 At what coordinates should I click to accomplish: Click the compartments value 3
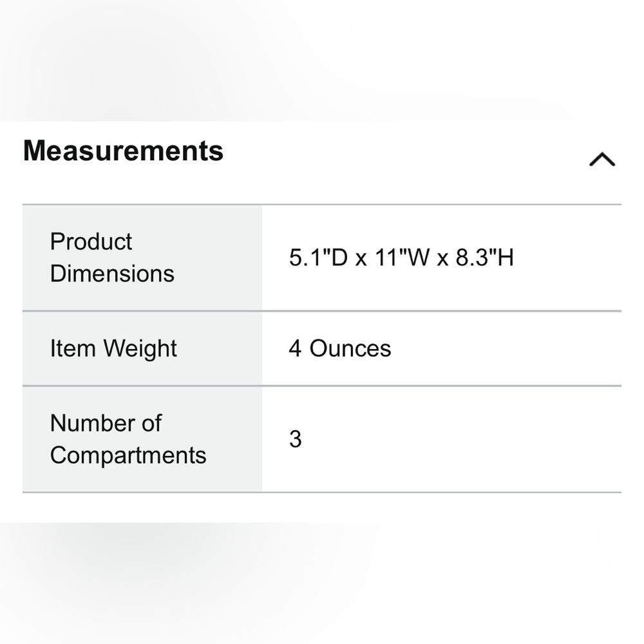295,439
